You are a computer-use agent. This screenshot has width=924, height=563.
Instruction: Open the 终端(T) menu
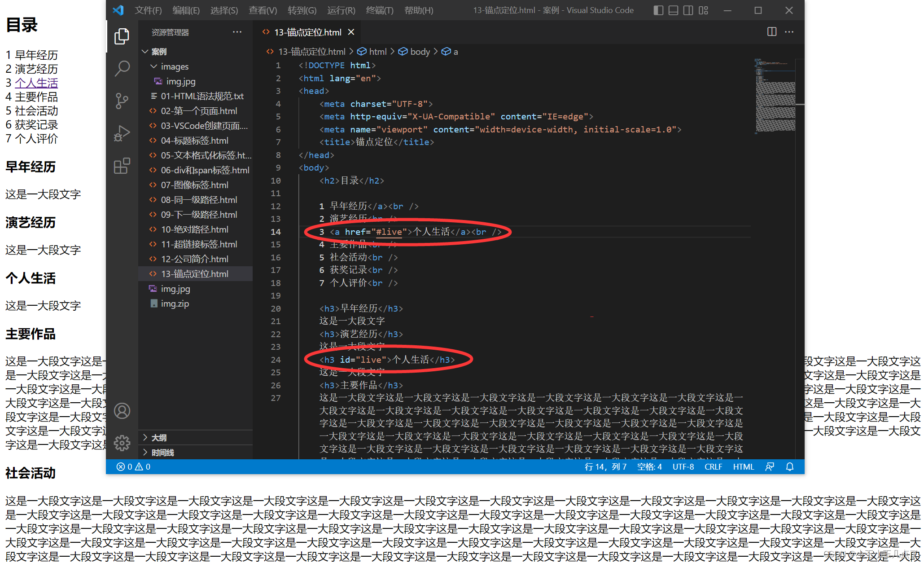pyautogui.click(x=380, y=10)
